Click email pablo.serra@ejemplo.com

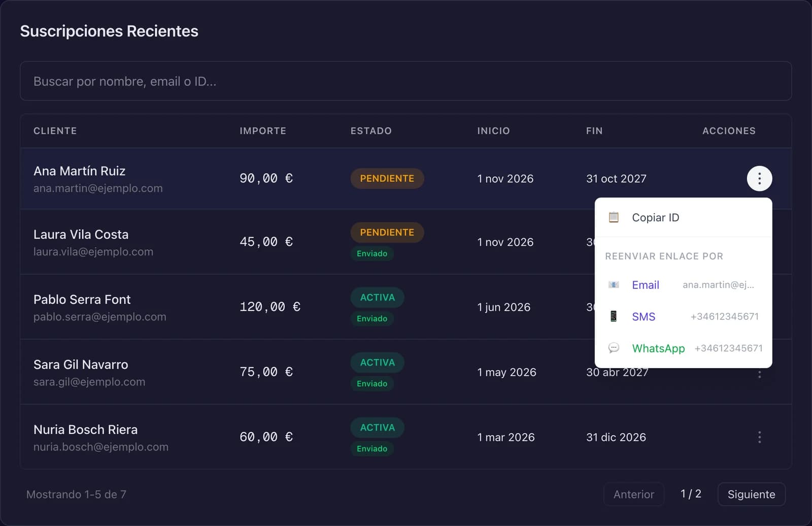pos(100,317)
